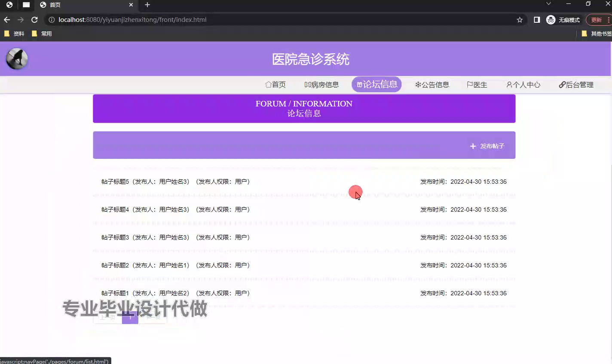The image size is (612, 364).
Task: Open post 帖子标题1
Action: (x=304, y=293)
